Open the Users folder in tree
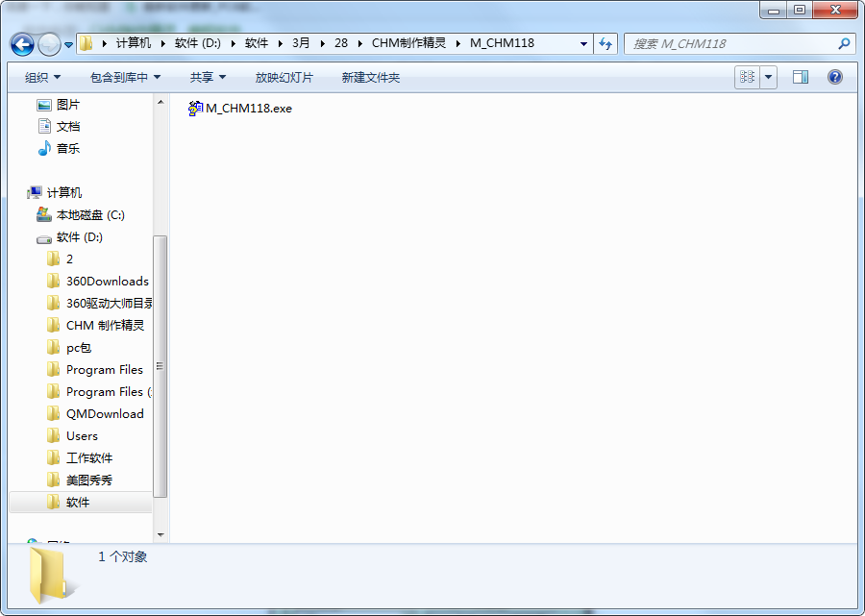 [x=82, y=435]
